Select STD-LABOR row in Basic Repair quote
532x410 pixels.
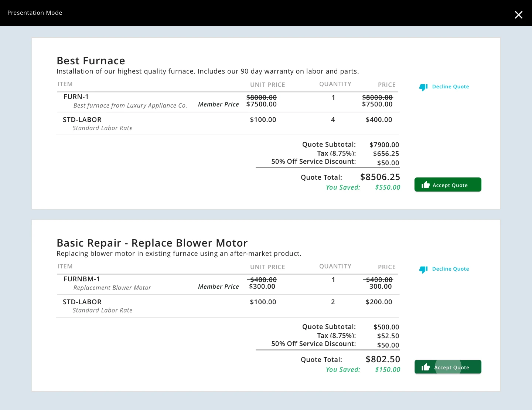[82, 302]
